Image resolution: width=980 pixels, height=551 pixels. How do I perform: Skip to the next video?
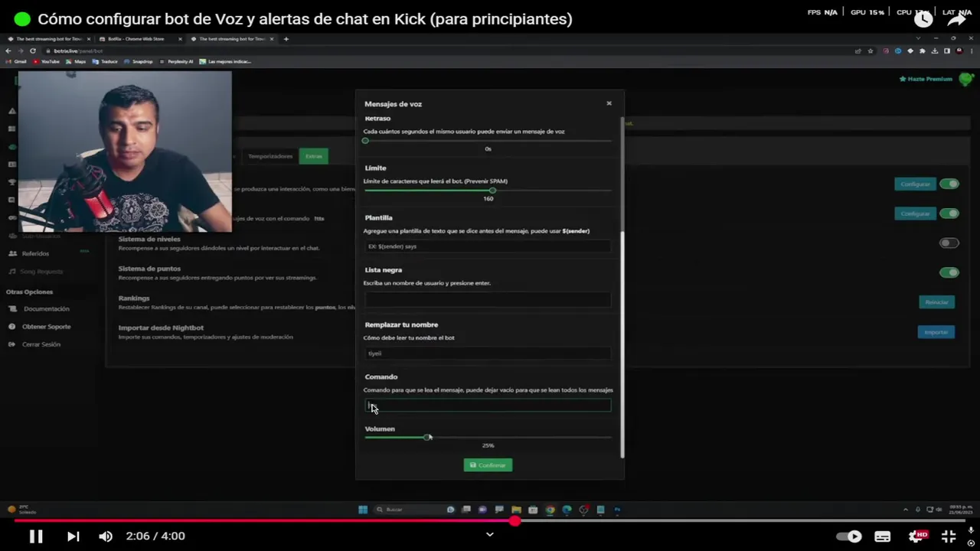73,536
